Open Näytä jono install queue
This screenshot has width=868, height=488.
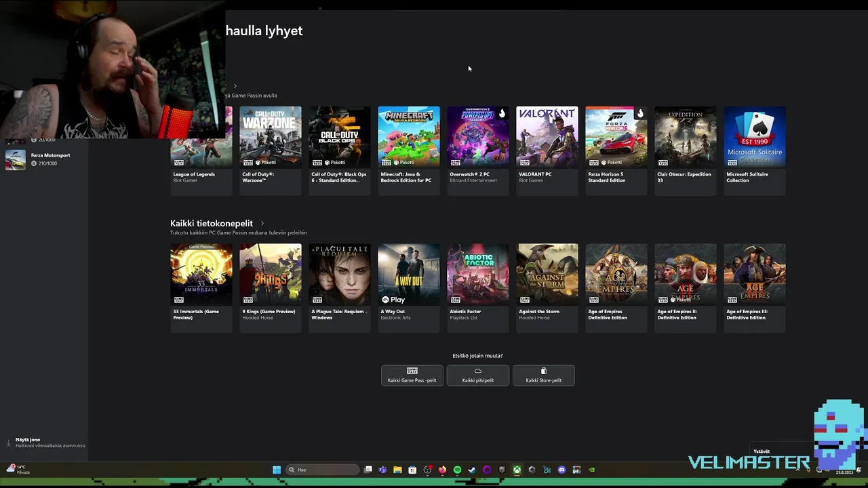[x=47, y=443]
